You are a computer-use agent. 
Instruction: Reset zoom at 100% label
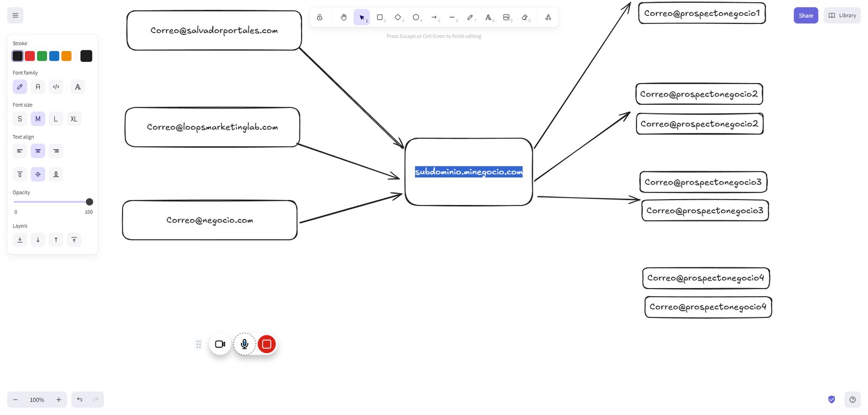point(37,400)
